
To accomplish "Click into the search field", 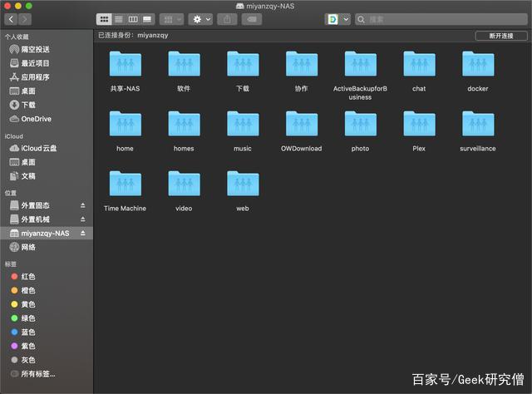I will point(441,19).
